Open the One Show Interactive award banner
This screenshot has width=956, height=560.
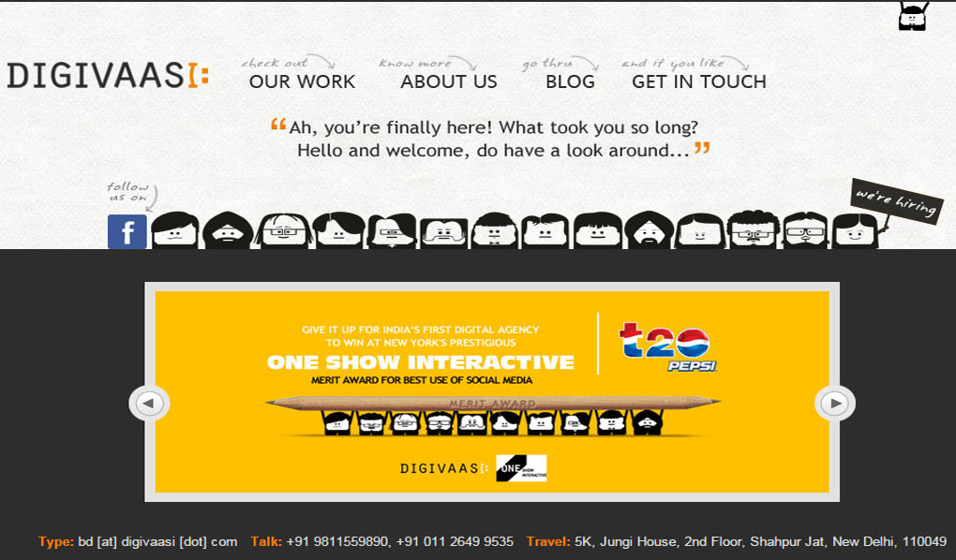click(492, 391)
